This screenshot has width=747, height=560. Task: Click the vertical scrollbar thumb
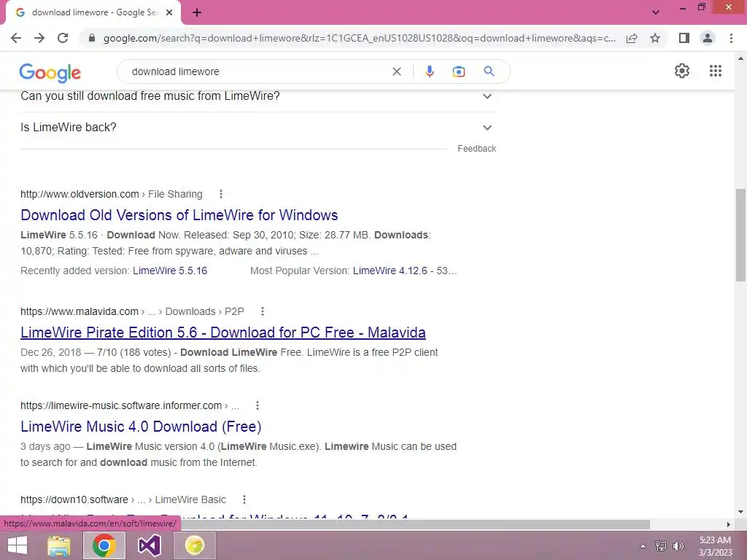pos(740,236)
